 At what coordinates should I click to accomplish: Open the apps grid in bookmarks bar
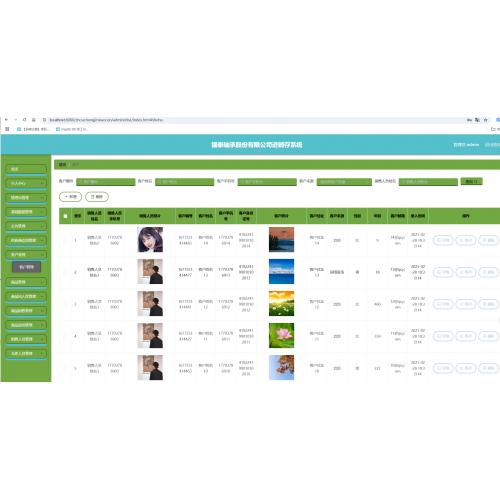pos(7,129)
